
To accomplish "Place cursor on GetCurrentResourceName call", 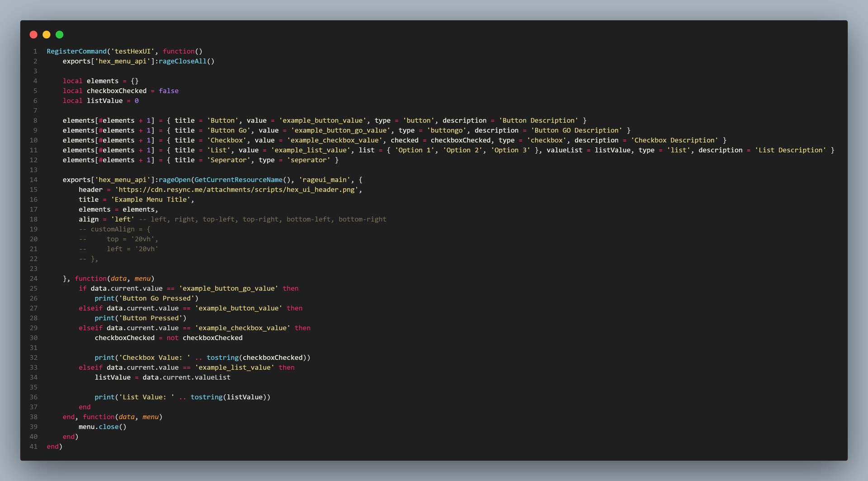I will point(238,180).
